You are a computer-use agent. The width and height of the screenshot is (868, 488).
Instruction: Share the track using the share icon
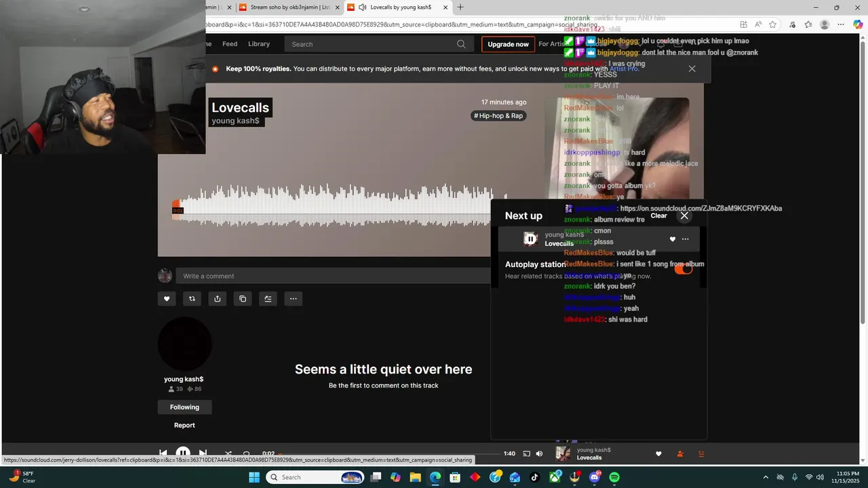[x=217, y=299]
